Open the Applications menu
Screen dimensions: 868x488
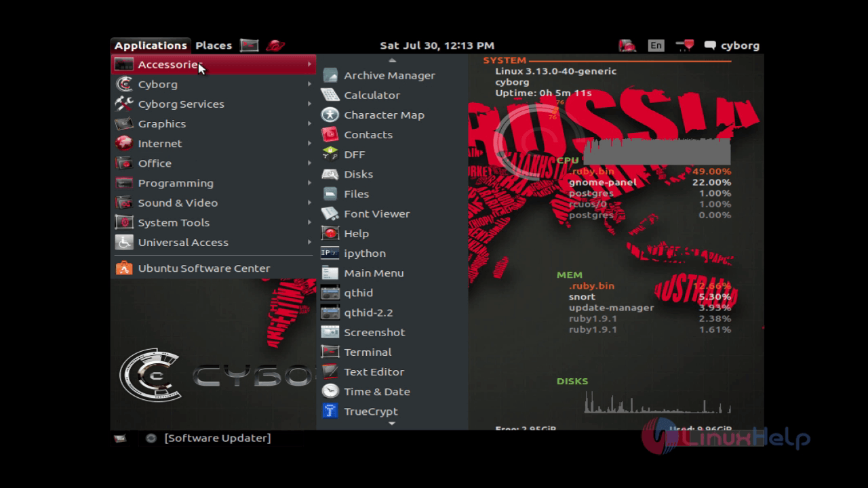click(151, 45)
